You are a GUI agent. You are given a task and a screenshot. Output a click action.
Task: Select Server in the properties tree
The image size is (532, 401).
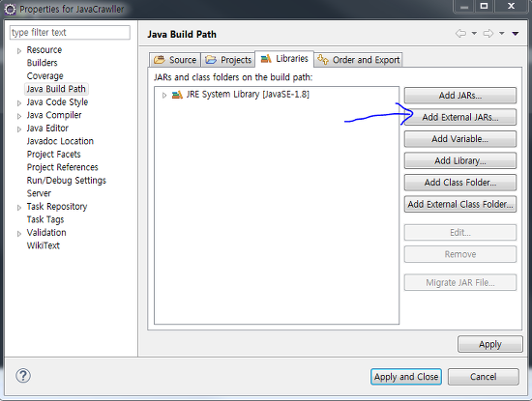39,193
